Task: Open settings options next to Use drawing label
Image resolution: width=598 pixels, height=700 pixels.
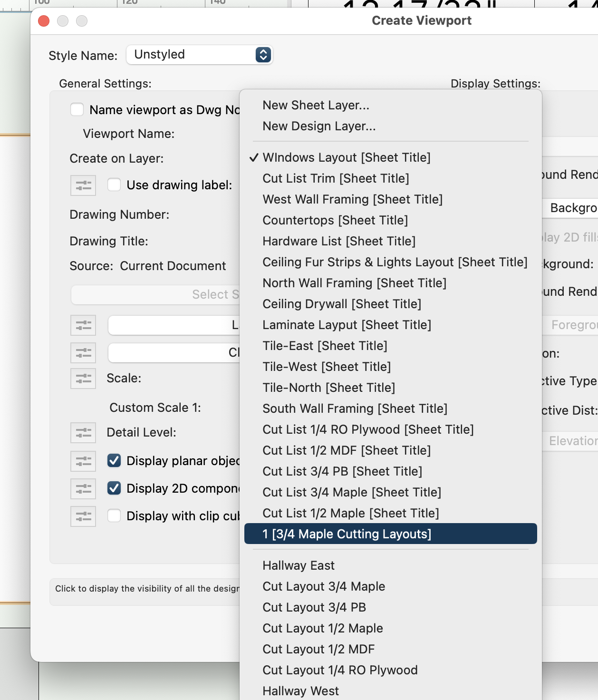Action: click(x=83, y=185)
